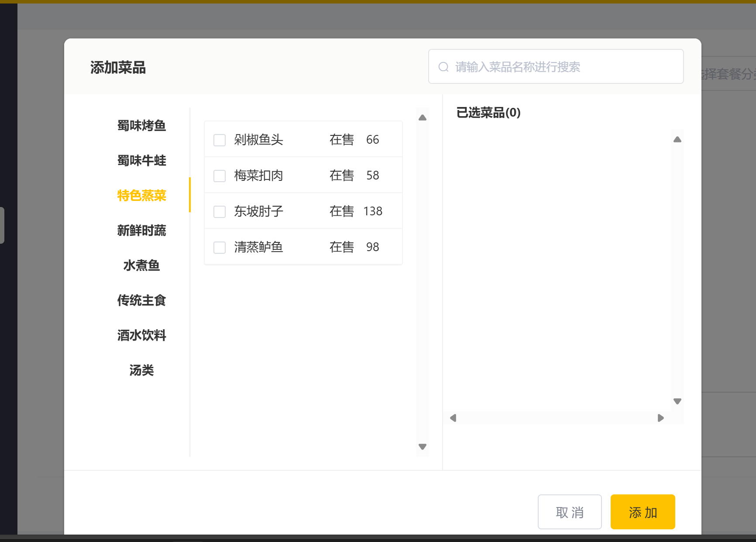
Task: Switch to the 传统主食 category
Action: pyautogui.click(x=141, y=300)
